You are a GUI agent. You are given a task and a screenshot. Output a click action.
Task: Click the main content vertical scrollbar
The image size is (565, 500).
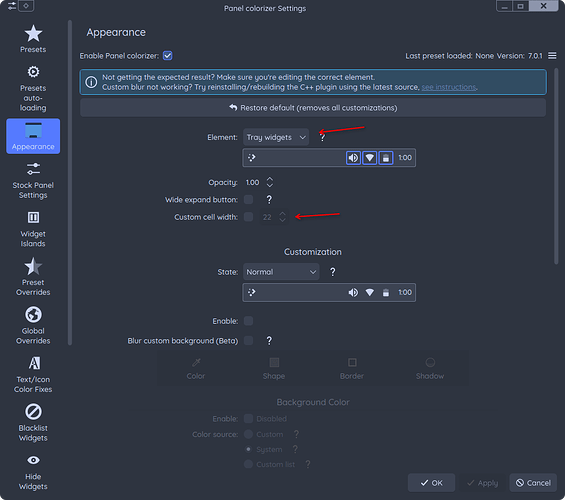tap(556, 166)
